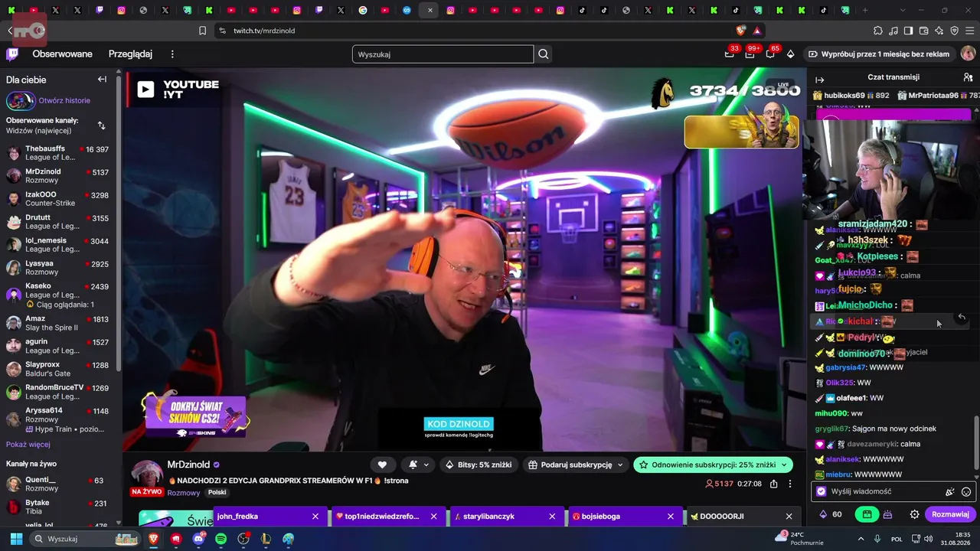
Task: Collapse the stream chat panel
Action: click(x=820, y=80)
